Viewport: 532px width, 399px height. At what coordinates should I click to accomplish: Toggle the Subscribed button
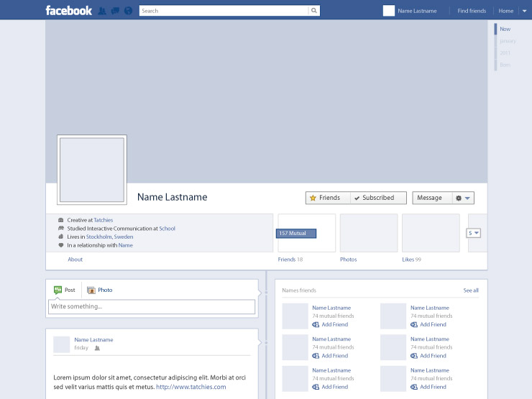[378, 198]
